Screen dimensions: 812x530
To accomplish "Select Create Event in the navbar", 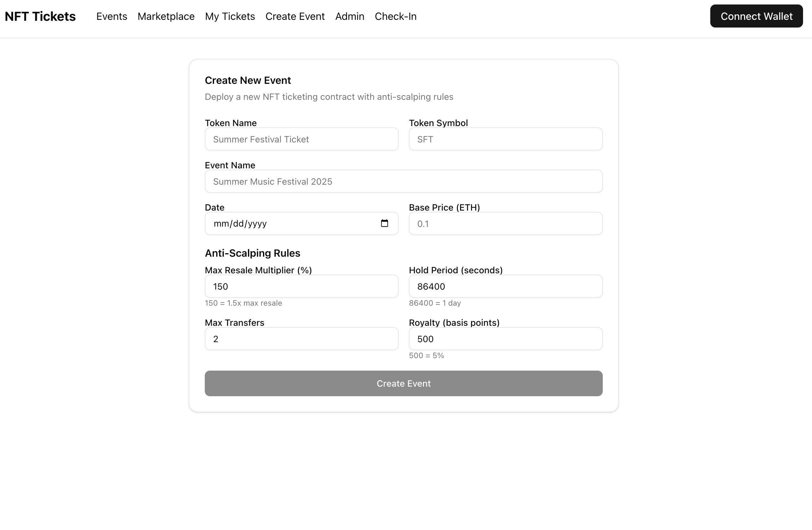I will pos(295,16).
